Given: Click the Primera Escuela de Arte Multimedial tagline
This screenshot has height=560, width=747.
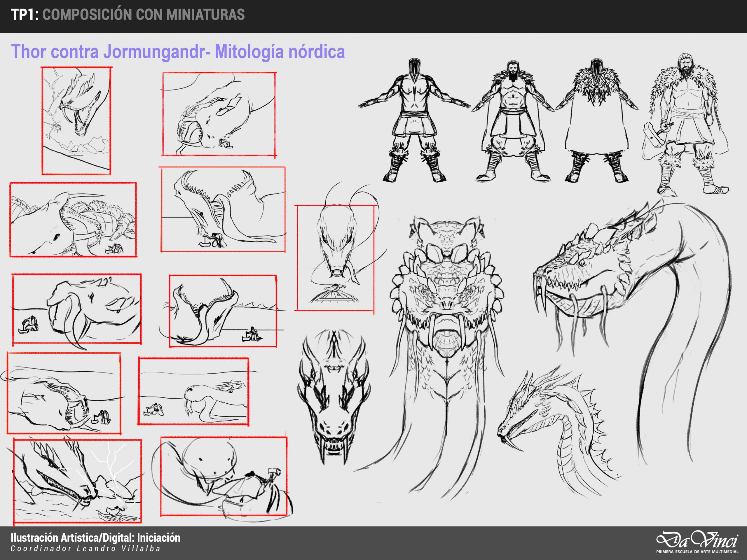Looking at the screenshot, I should pos(697,552).
